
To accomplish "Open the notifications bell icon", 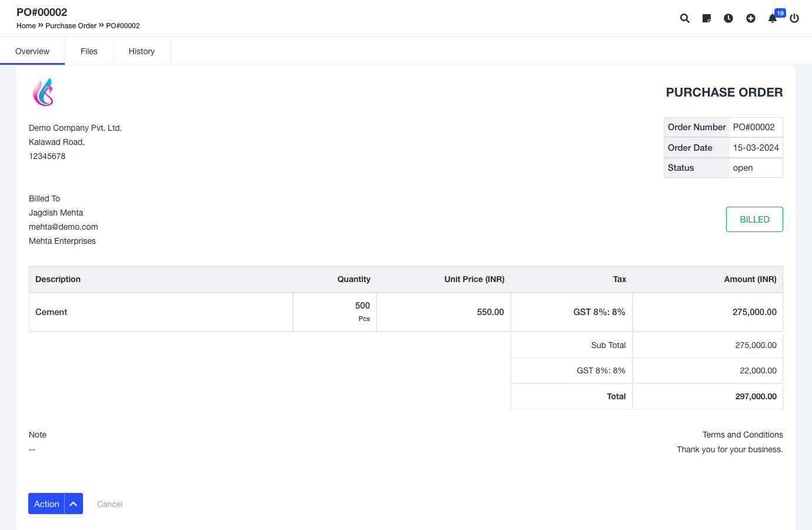I will pyautogui.click(x=772, y=19).
